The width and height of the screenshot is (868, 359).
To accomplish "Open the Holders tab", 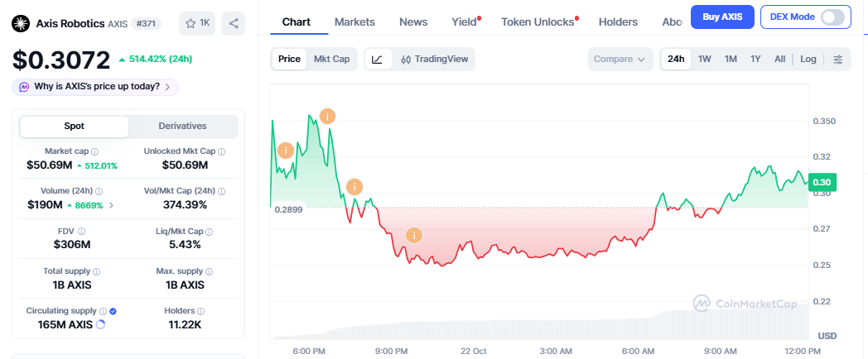I will click(x=618, y=22).
